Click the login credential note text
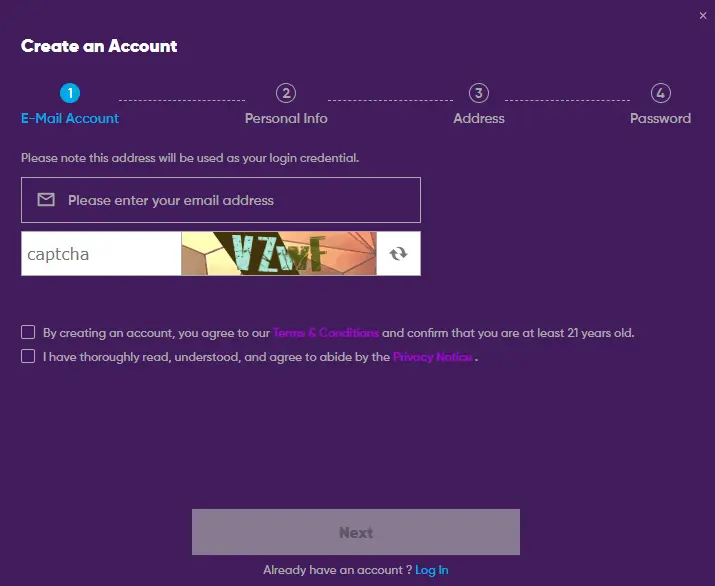The width and height of the screenshot is (715, 586). 190,158
